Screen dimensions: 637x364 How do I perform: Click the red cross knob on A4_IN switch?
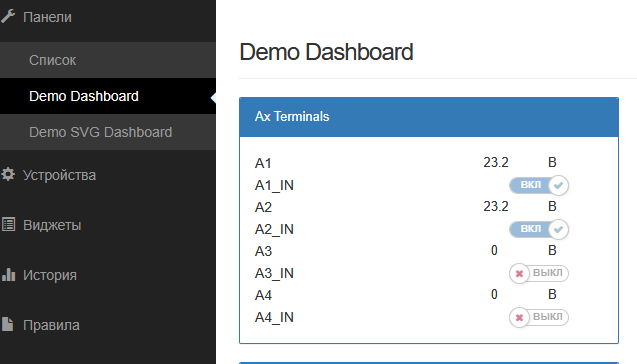[519, 317]
